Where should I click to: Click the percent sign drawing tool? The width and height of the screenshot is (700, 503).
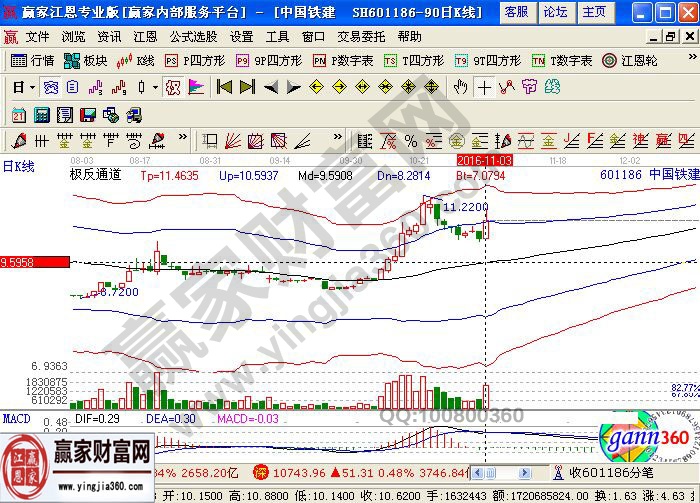(410, 140)
